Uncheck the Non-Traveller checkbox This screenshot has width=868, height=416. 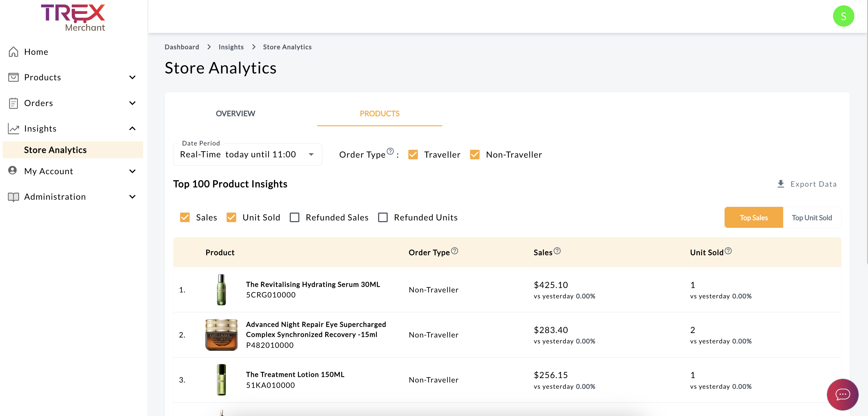click(474, 155)
